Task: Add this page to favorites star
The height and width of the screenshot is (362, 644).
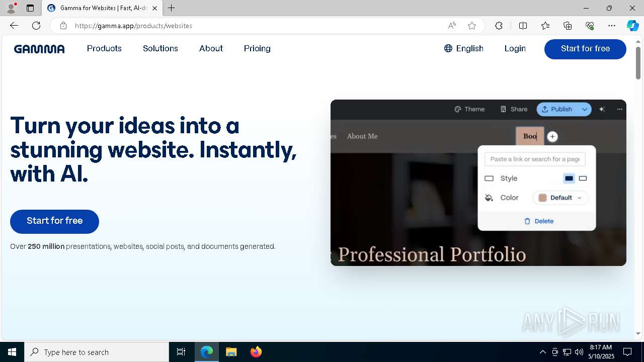Action: (x=471, y=26)
